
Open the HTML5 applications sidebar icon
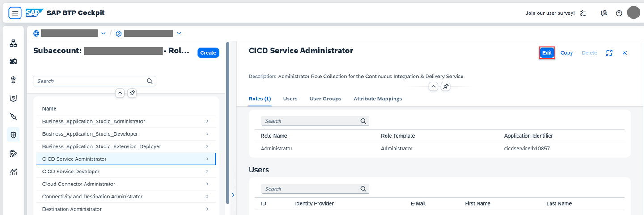(13, 98)
